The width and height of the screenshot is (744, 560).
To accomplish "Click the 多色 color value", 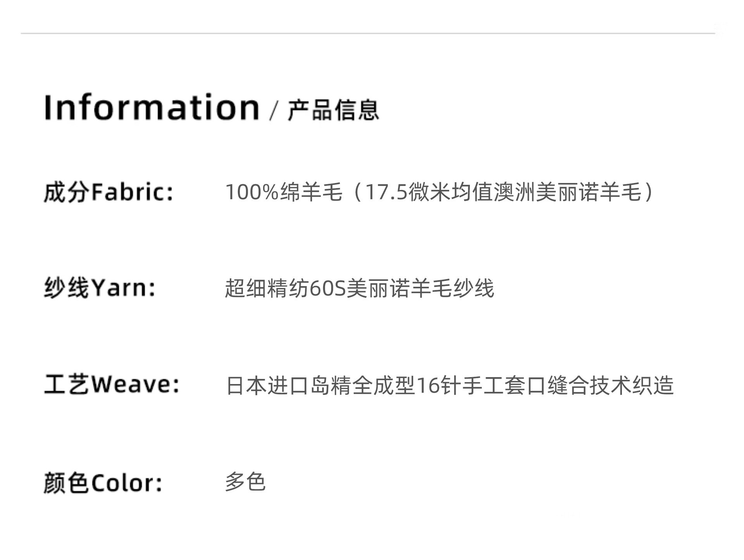I will (x=245, y=482).
